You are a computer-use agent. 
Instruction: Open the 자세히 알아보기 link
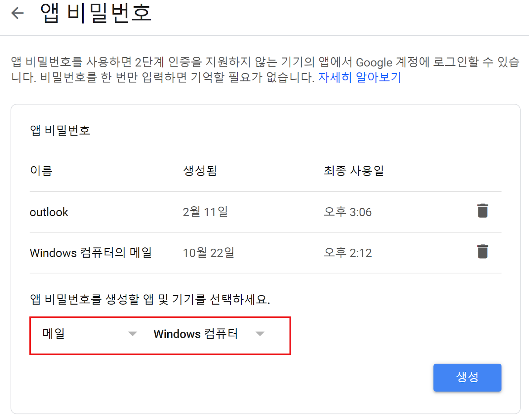click(x=359, y=77)
